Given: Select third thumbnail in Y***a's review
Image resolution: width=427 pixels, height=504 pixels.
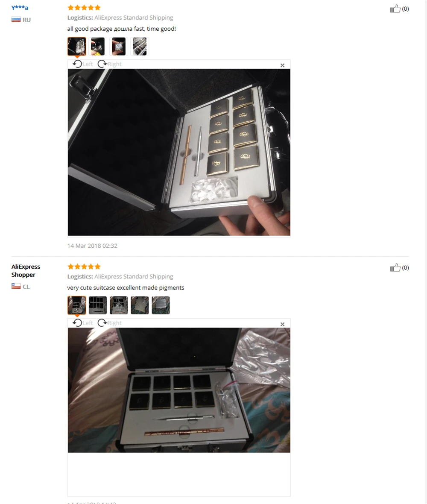Looking at the screenshot, I should [x=119, y=46].
